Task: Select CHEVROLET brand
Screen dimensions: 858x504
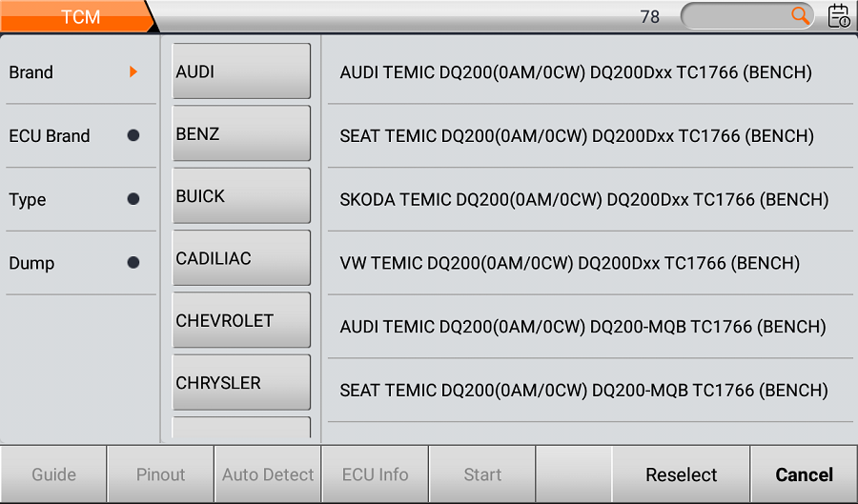Action: pyautogui.click(x=241, y=320)
